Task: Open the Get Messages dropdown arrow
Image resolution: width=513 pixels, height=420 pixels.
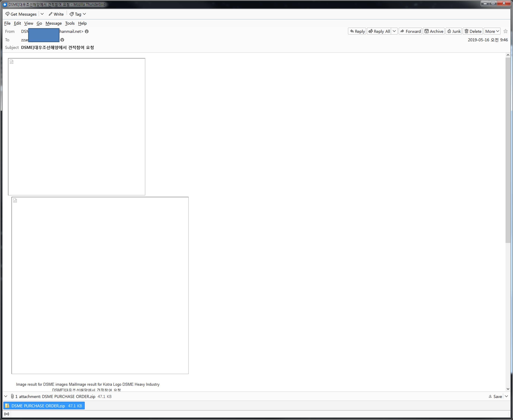Action: point(42,14)
